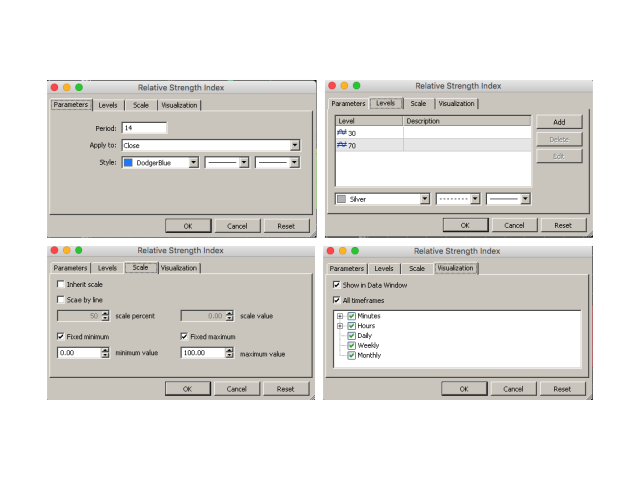640x480 pixels.
Task: Expand the Minutes tree node
Action: (x=340, y=316)
